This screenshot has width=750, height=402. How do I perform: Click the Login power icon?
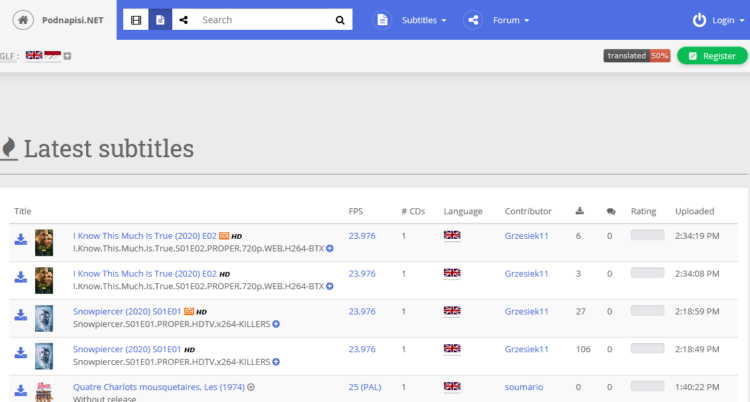(699, 20)
